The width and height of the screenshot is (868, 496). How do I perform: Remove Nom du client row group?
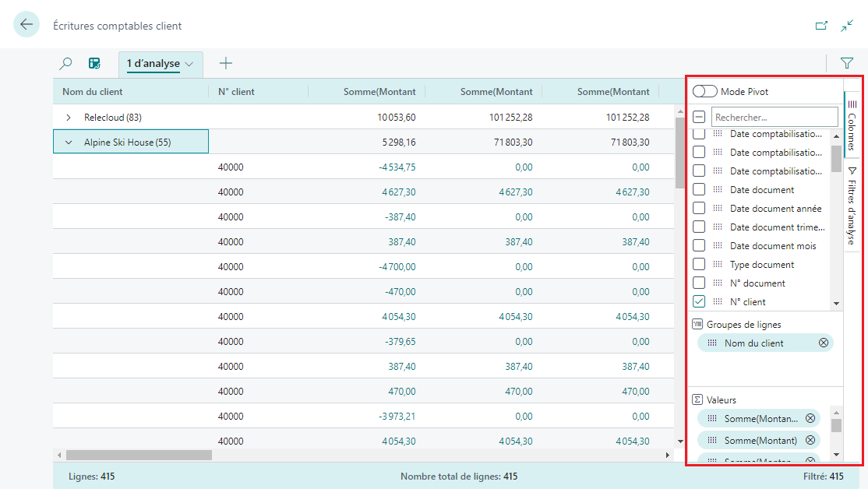pyautogui.click(x=824, y=343)
